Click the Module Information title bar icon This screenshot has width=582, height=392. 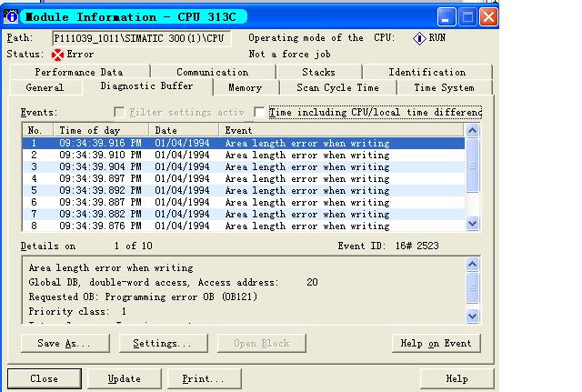[x=11, y=16]
